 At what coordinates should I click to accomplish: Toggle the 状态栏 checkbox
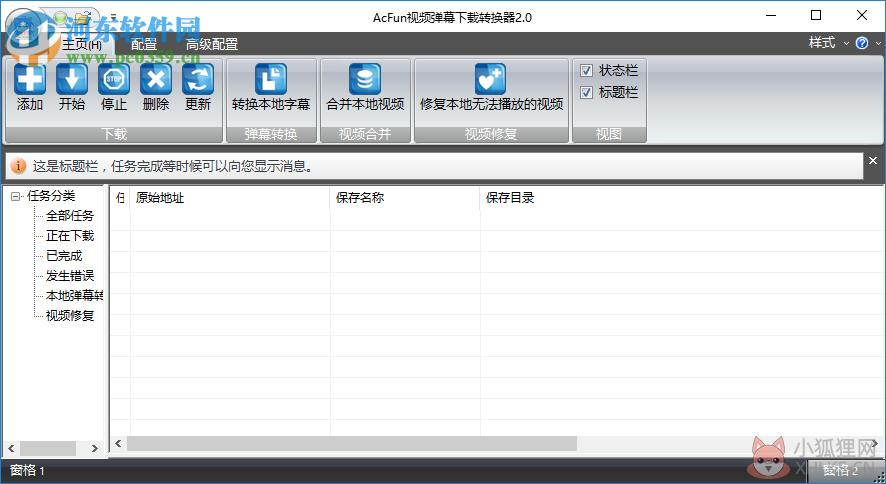587,71
